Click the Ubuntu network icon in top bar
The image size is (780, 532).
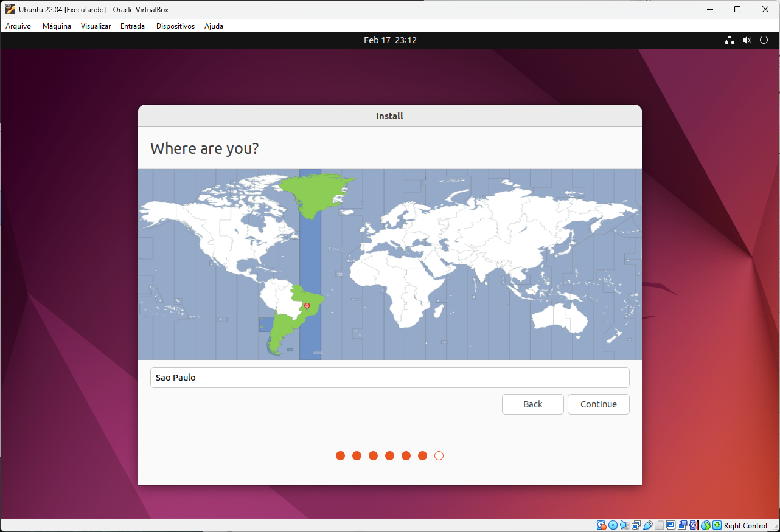[x=730, y=40]
